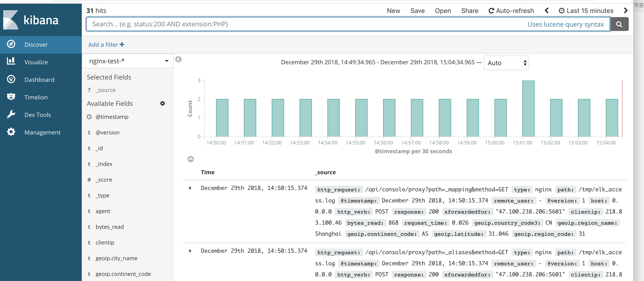This screenshot has width=644, height=281.
Task: Click the Share menu item
Action: pos(470,10)
